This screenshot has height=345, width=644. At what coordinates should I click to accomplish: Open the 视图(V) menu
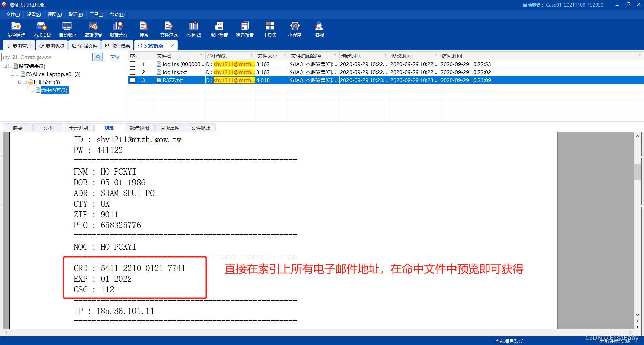coord(55,14)
